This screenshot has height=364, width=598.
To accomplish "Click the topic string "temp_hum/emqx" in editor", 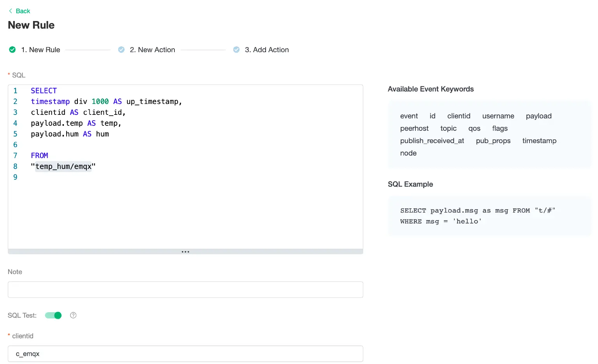I will (x=63, y=167).
